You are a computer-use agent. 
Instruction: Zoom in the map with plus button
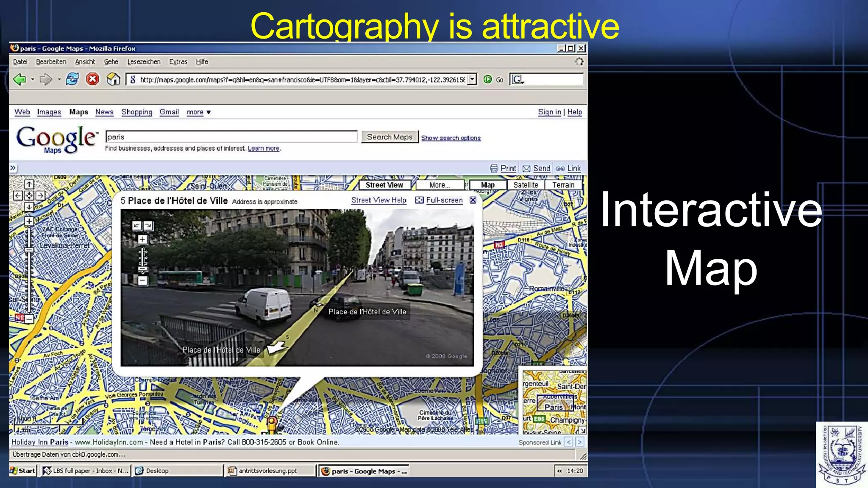coord(29,221)
